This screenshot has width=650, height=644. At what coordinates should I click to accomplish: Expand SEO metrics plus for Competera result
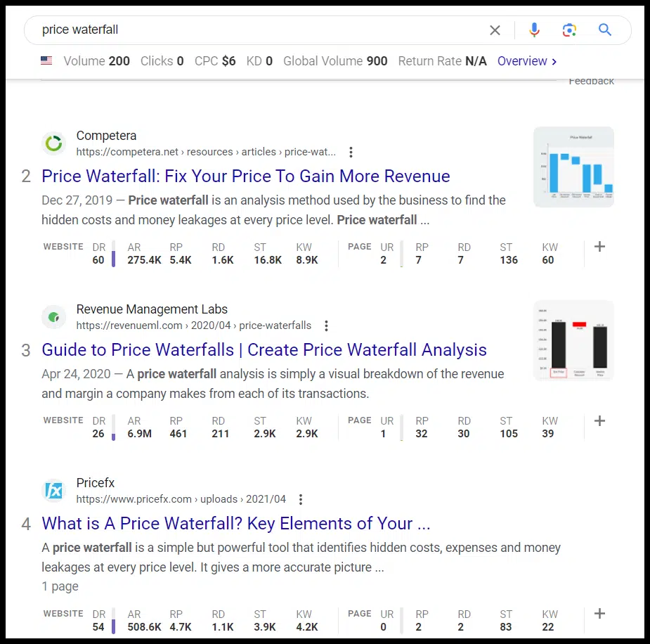coord(599,247)
